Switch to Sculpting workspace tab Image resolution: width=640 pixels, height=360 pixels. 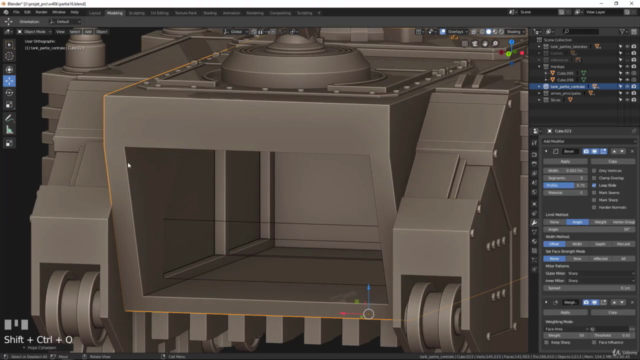pyautogui.click(x=137, y=13)
